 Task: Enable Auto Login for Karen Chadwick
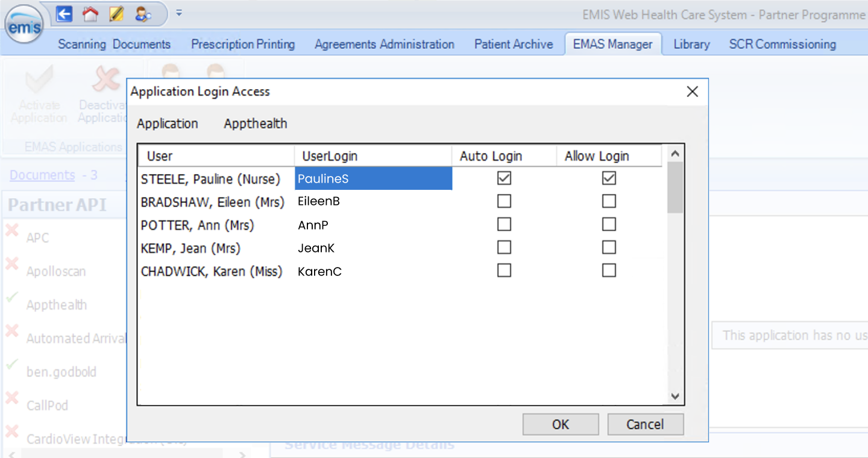point(504,270)
